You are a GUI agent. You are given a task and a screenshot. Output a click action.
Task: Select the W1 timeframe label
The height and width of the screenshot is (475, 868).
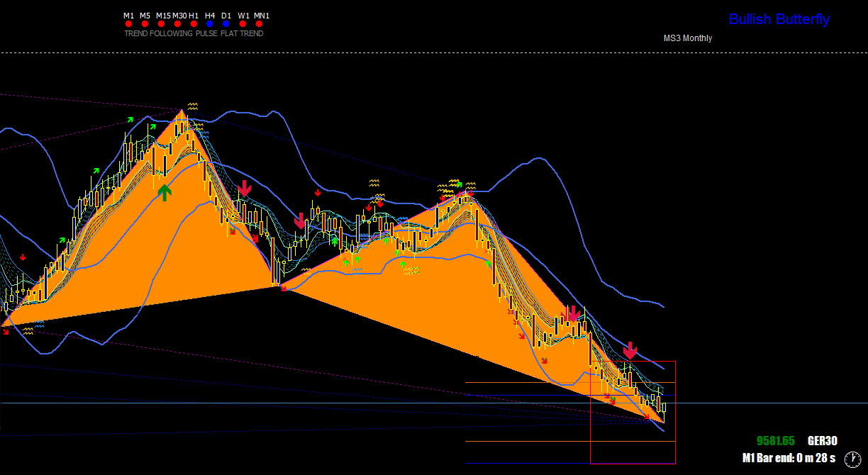pyautogui.click(x=243, y=16)
